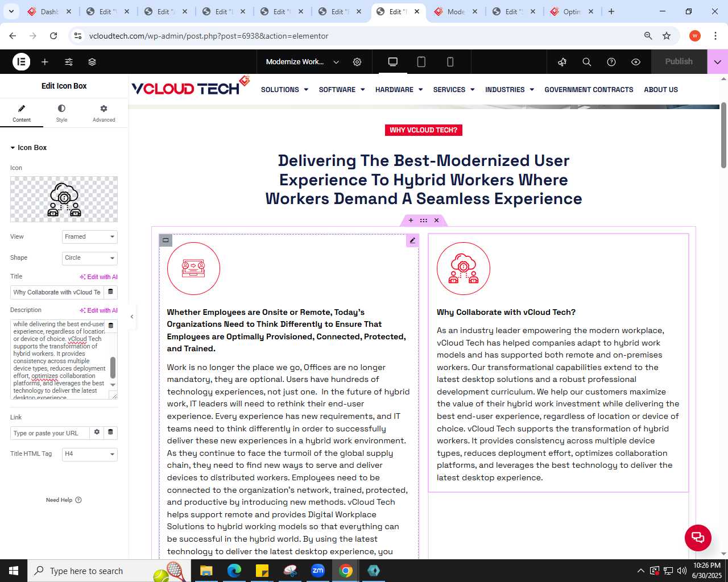Screen dimensions: 728x582
Task: Add container with section plus icon
Action: (x=411, y=221)
